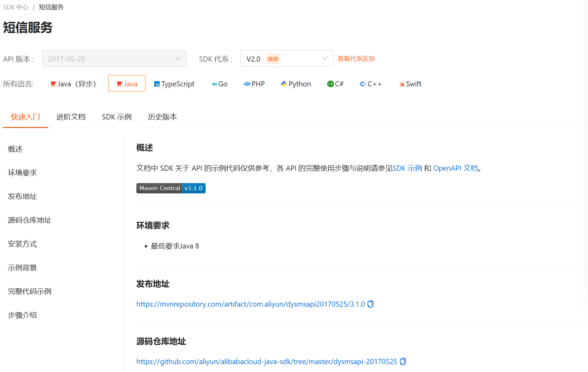Jump to 完整代码示例 in the sidebar
This screenshot has height=372, width=588.
pos(30,291)
